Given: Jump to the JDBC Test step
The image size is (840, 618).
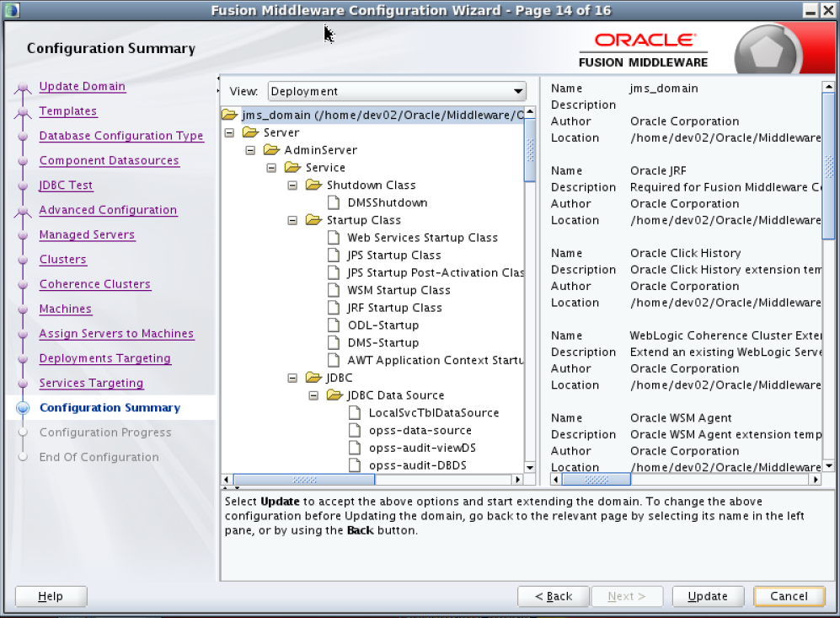Looking at the screenshot, I should [x=66, y=185].
